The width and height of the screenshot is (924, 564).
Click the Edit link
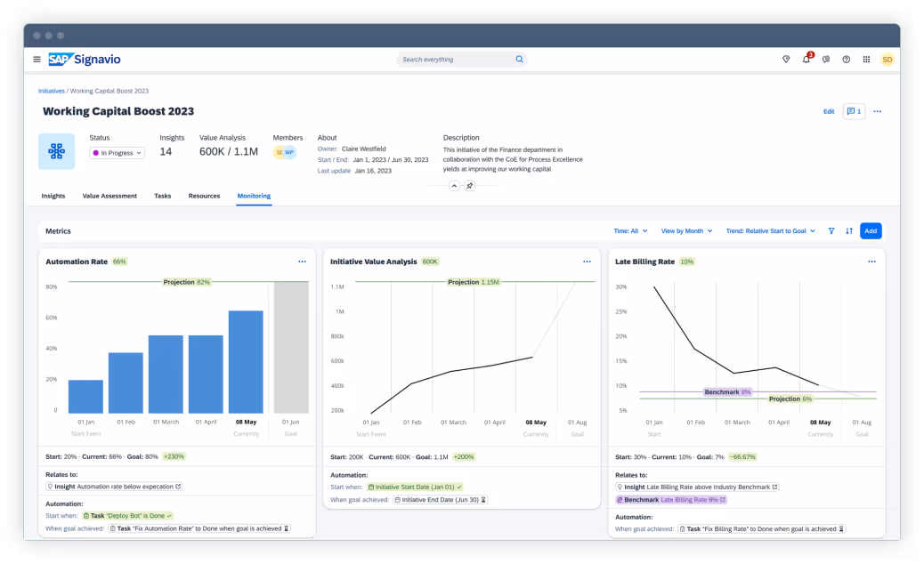click(x=829, y=111)
